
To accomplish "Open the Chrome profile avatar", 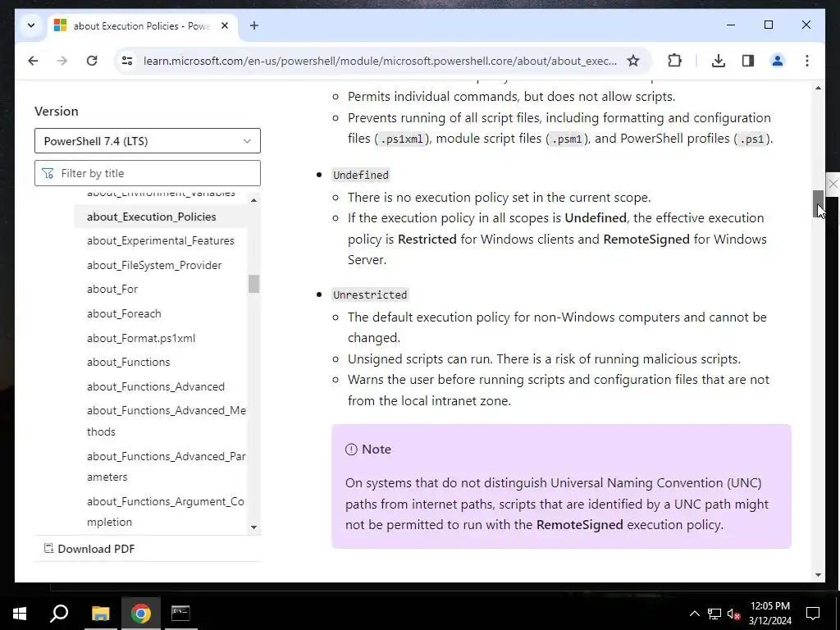I will coord(778,61).
